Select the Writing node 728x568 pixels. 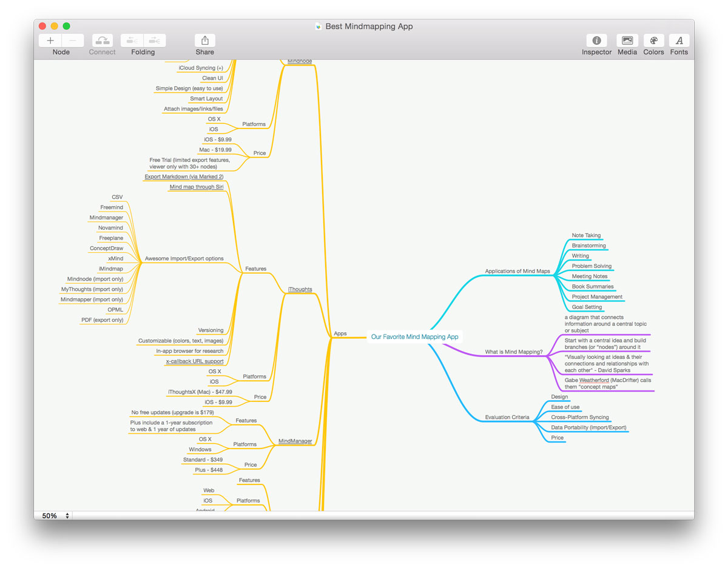click(581, 256)
